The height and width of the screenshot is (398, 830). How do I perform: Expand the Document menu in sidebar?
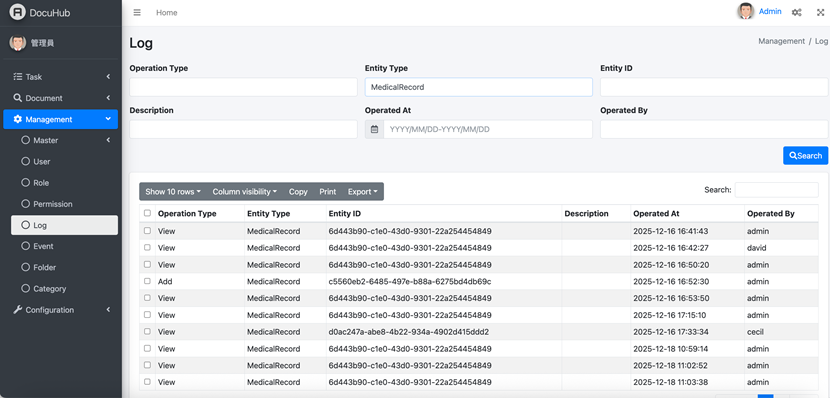coord(60,98)
